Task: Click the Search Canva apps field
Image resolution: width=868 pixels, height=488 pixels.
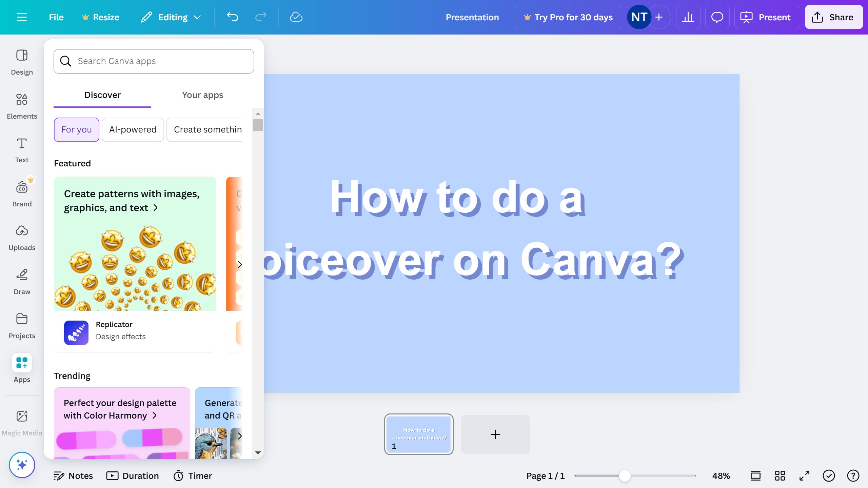Action: point(154,61)
